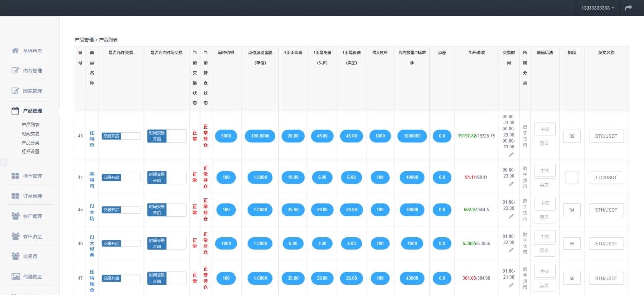
Task: Click the edit icon beside 内容管理
Action: (x=15, y=70)
